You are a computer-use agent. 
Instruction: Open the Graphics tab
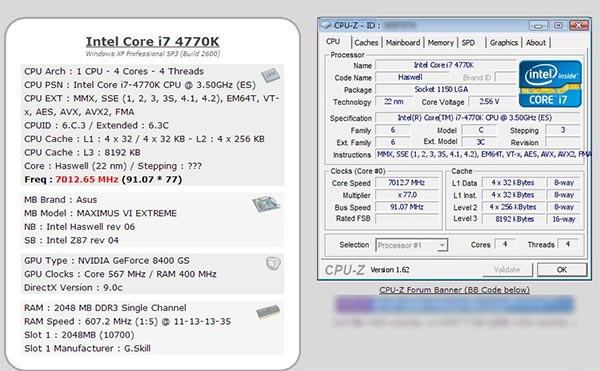coord(504,43)
